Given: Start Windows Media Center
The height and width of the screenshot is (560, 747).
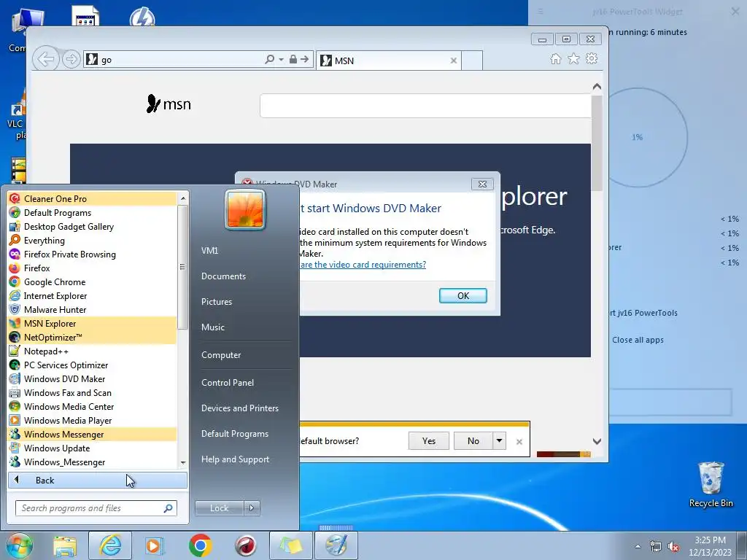Looking at the screenshot, I should click(x=92, y=406).
